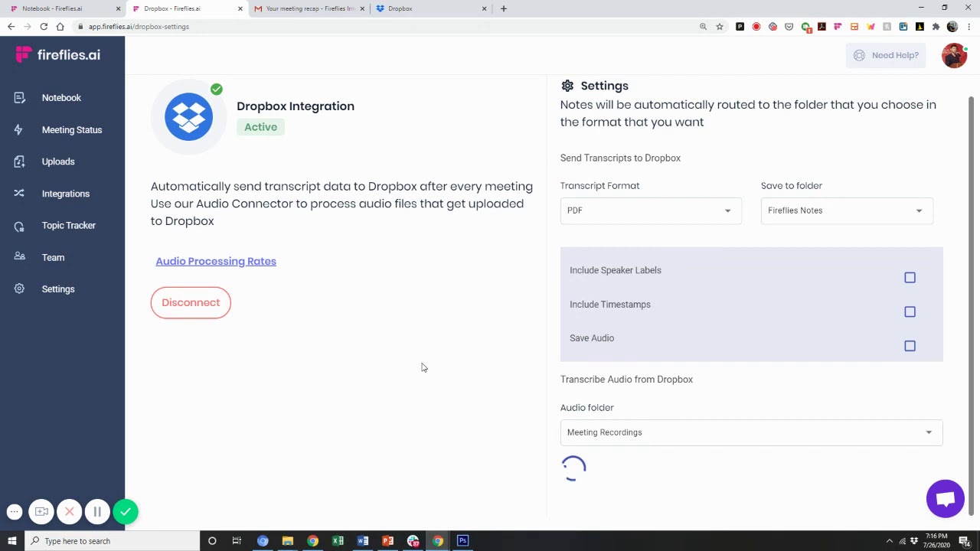This screenshot has height=551, width=980.
Task: Enable Include Speaker Labels checkbox
Action: 910,278
